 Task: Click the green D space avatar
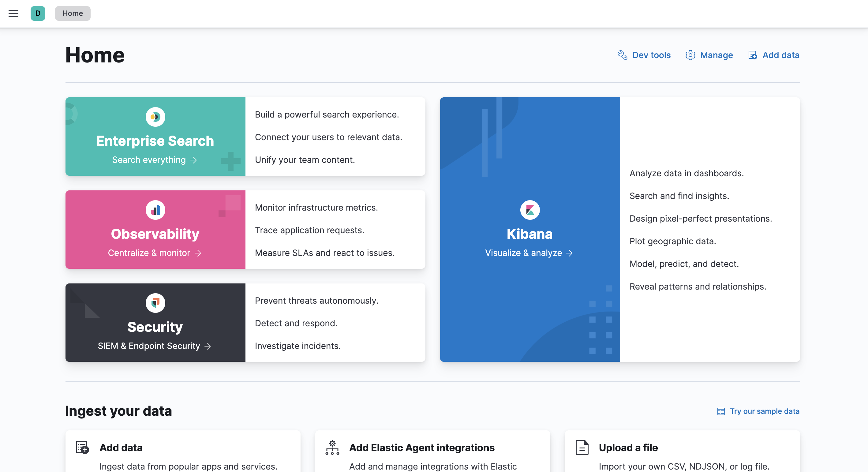click(38, 13)
